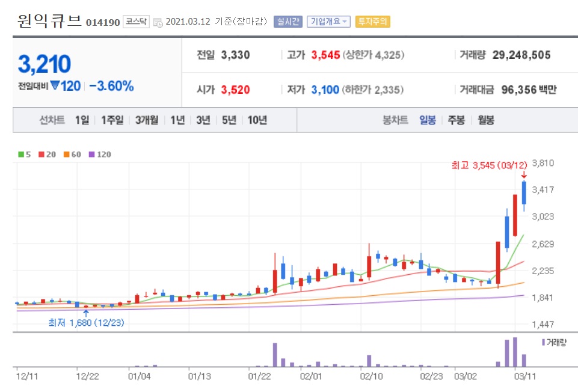Click the 최고 3,545 (03/12) high label

(489, 165)
